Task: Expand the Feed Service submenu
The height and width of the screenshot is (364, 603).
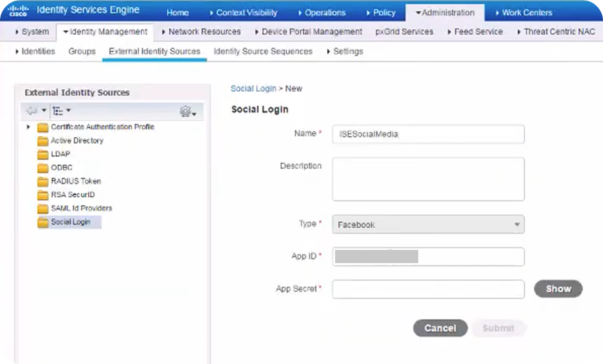Action: [x=475, y=32]
